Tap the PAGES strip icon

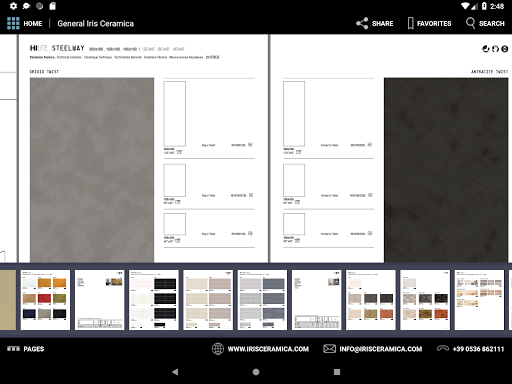13,349
